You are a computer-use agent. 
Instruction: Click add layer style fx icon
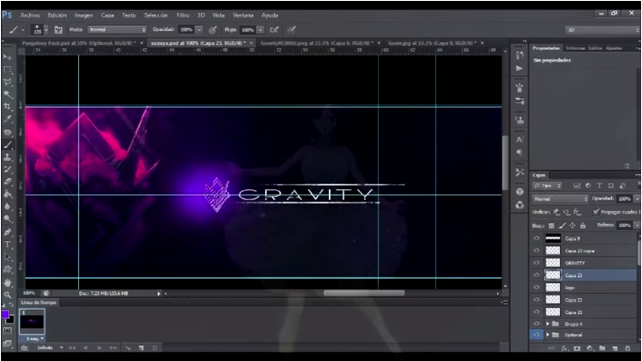point(565,348)
